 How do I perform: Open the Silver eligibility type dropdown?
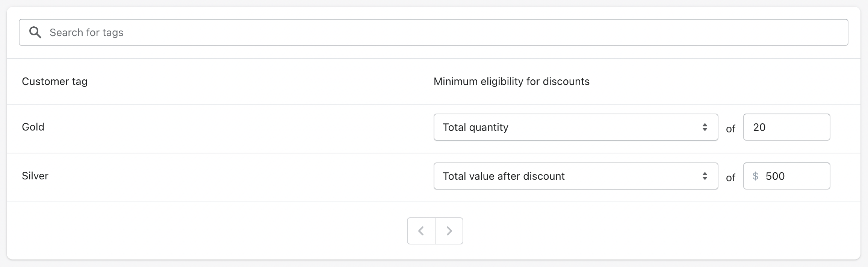576,176
